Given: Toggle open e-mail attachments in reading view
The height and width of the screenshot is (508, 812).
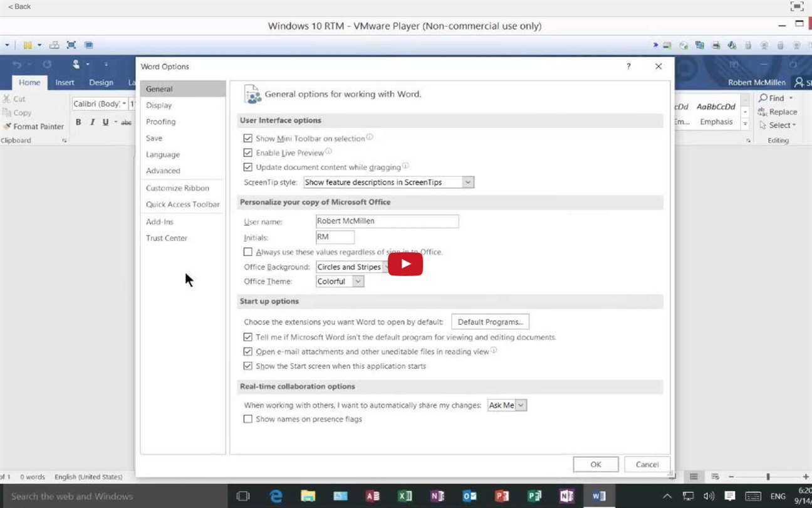Looking at the screenshot, I should (x=248, y=351).
